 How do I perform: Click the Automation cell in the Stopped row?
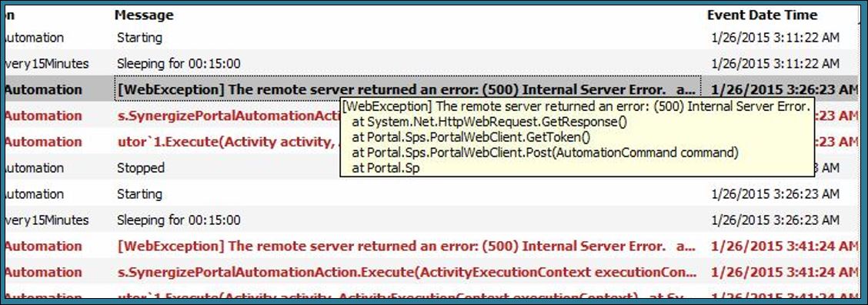click(35, 167)
